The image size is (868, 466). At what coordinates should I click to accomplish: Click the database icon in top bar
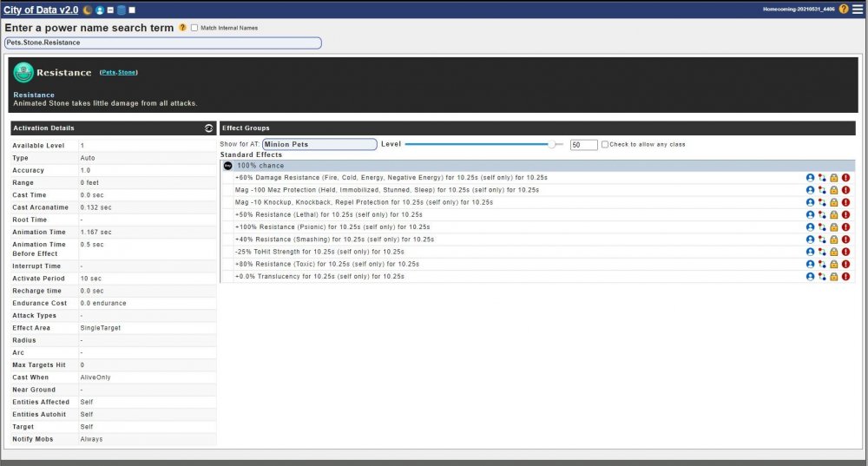pos(121,10)
